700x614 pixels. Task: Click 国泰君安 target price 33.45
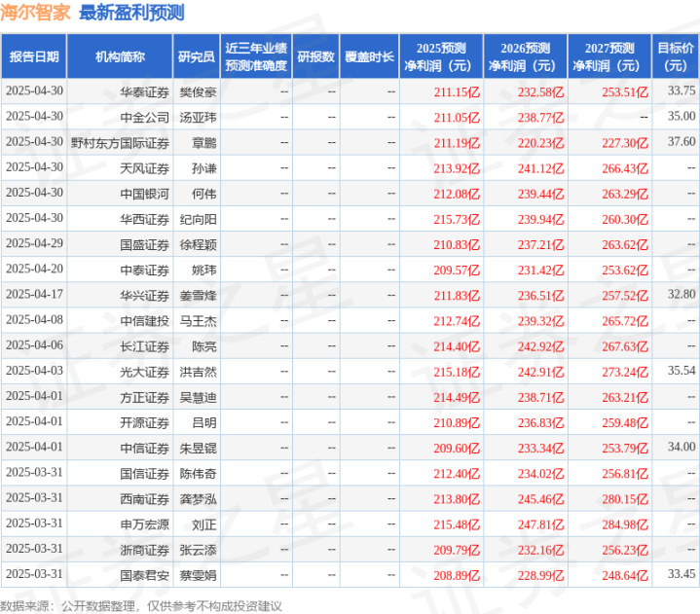[x=682, y=574]
